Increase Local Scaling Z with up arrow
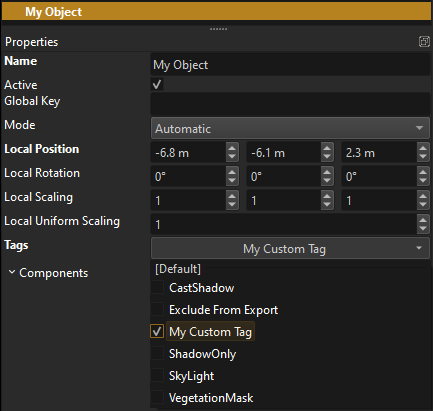This screenshot has height=411, width=433. (x=423, y=196)
